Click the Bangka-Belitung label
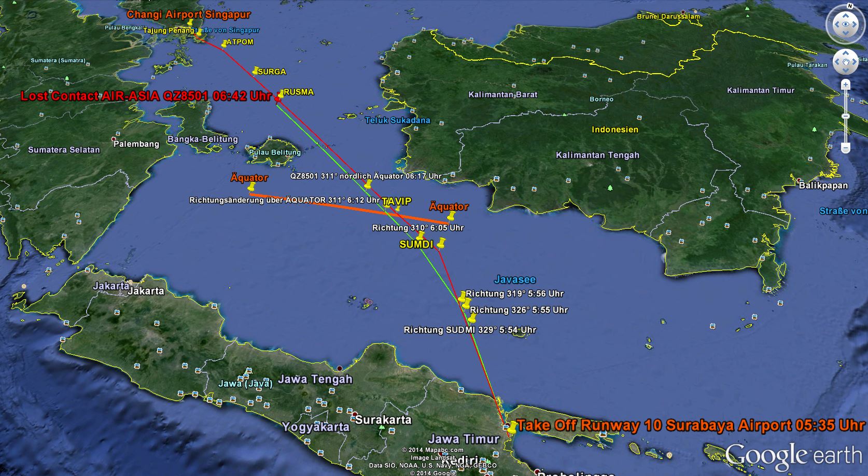868x476 pixels. click(x=203, y=139)
